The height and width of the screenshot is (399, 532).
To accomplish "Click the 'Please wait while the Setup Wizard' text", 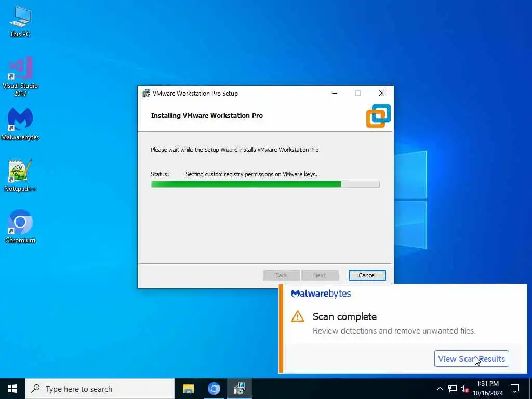I will pyautogui.click(x=235, y=150).
